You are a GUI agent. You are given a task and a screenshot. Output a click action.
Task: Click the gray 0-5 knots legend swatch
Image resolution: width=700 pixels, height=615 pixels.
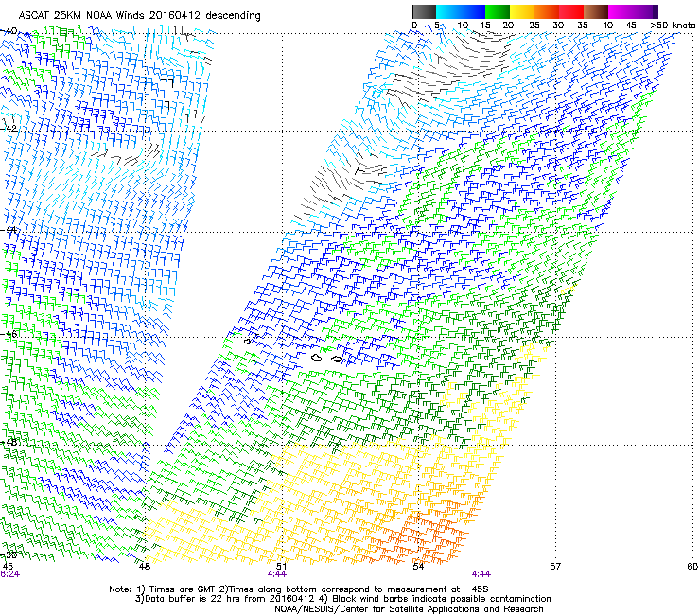pyautogui.click(x=424, y=11)
